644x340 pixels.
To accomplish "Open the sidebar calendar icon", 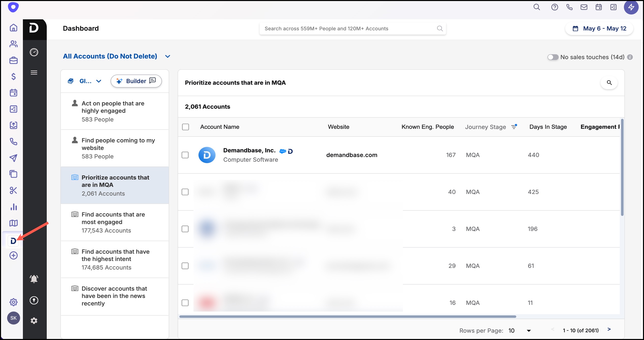I will tap(13, 93).
